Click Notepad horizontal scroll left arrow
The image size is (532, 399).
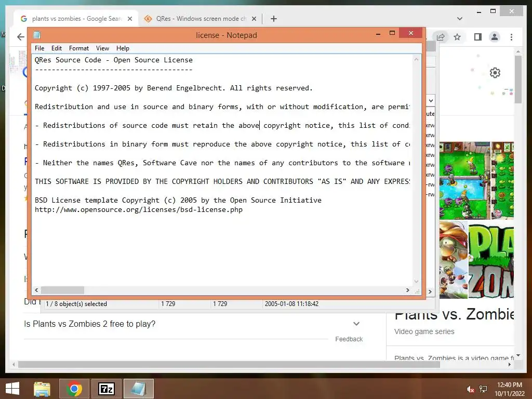coord(37,290)
